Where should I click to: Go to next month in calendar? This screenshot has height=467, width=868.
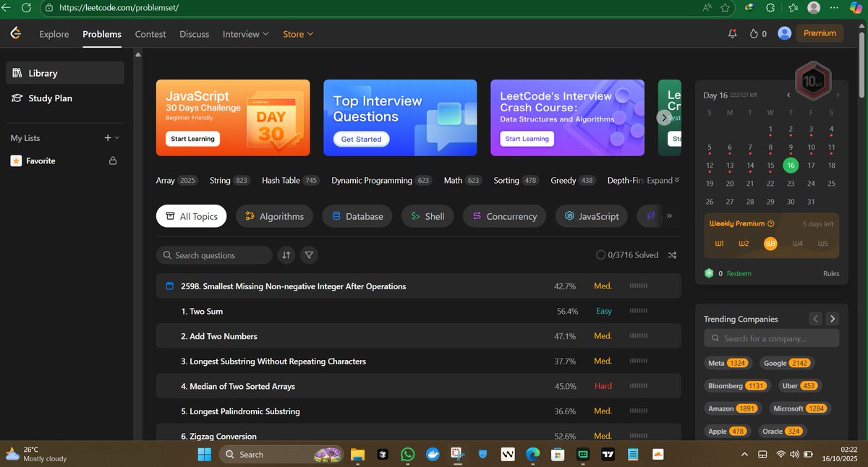pos(838,95)
